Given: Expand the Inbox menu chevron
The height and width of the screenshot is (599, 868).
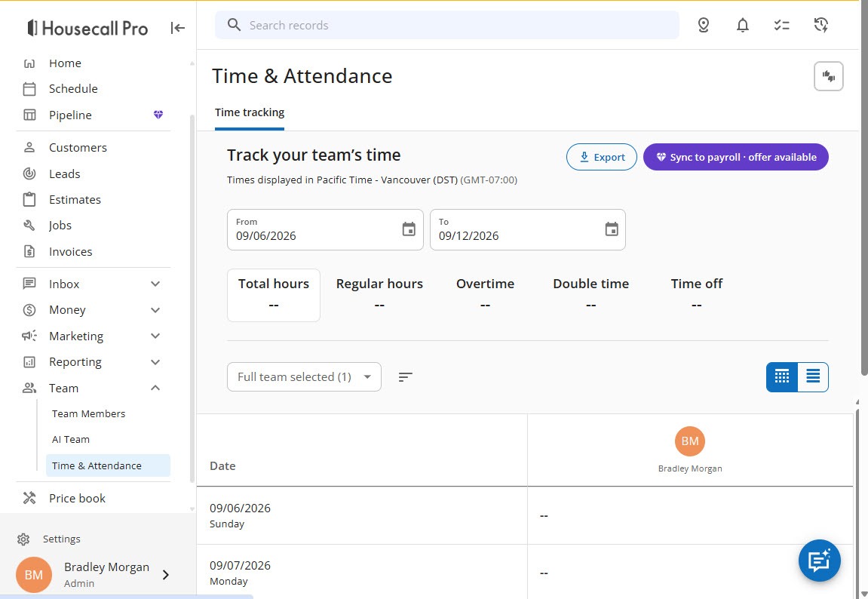Looking at the screenshot, I should click(155, 284).
